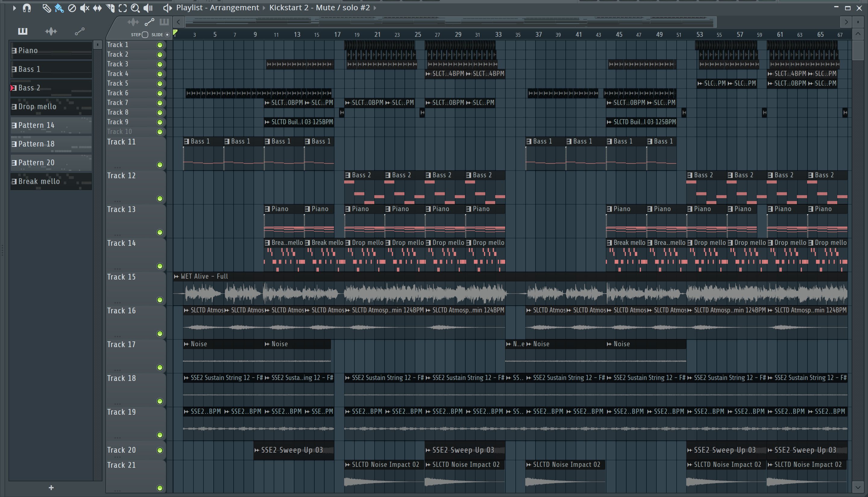Select the Draw pencil tool

pyautogui.click(x=46, y=8)
